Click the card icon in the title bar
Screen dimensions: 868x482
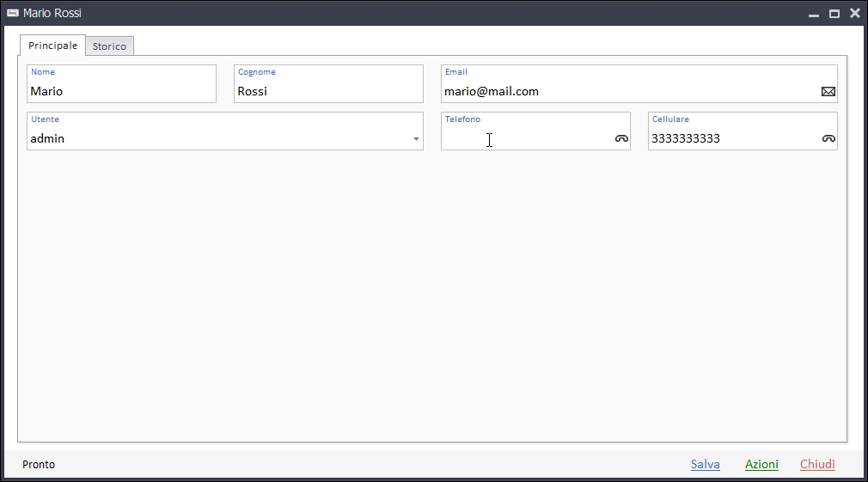pos(13,14)
